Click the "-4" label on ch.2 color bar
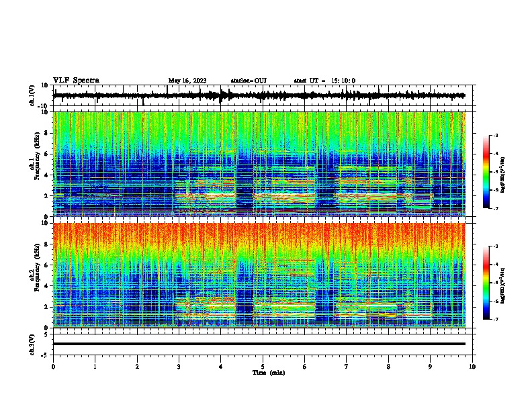 tap(495, 265)
